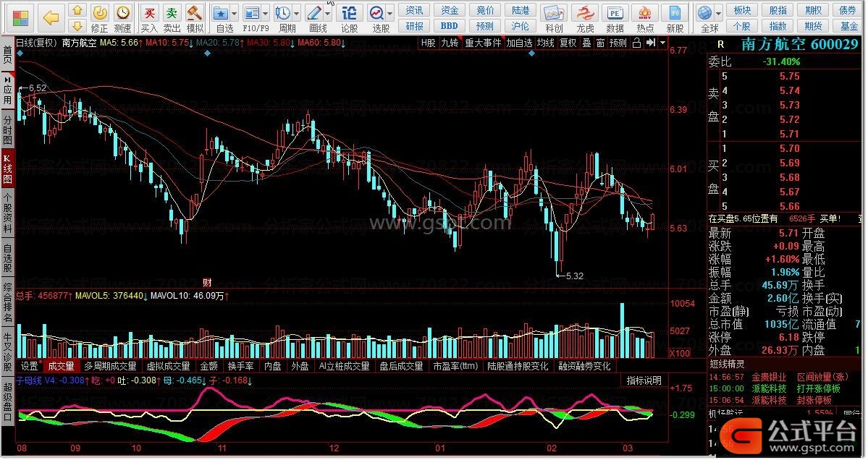
Task: Open the 基金 fund button
Action: pos(849,26)
